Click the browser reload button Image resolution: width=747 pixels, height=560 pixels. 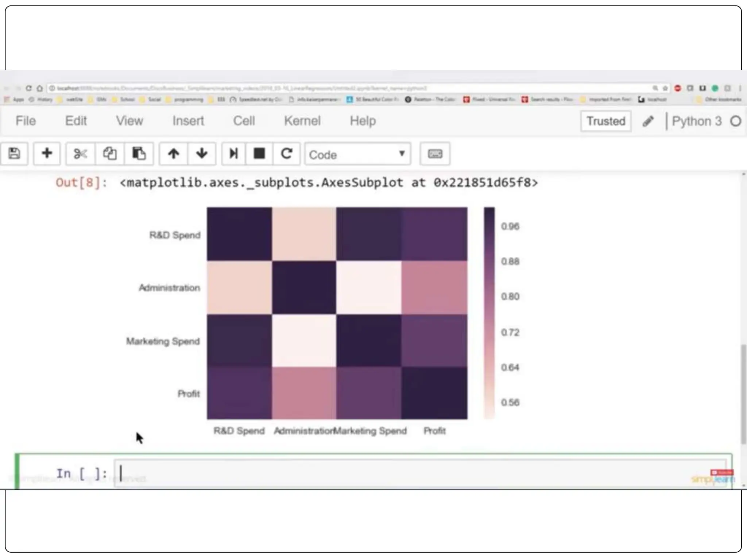(x=29, y=88)
